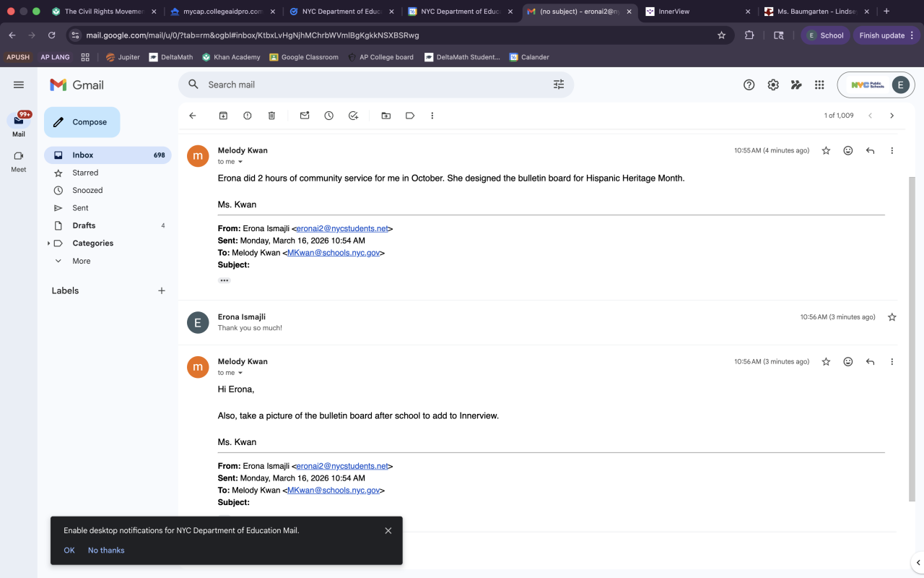The width and height of the screenshot is (924, 578).
Task: Open a new browser tab
Action: pyautogui.click(x=886, y=12)
